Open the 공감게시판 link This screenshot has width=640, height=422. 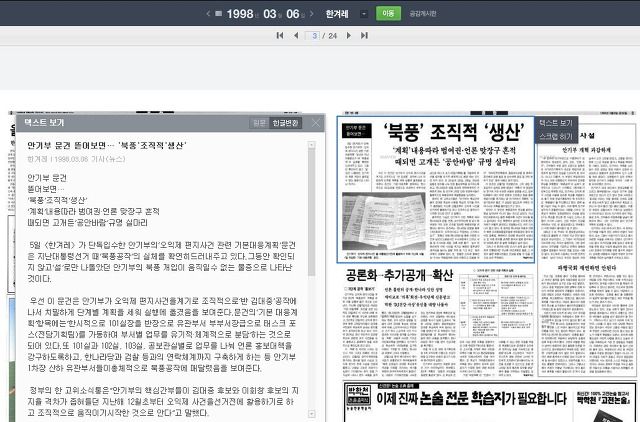coord(423,13)
